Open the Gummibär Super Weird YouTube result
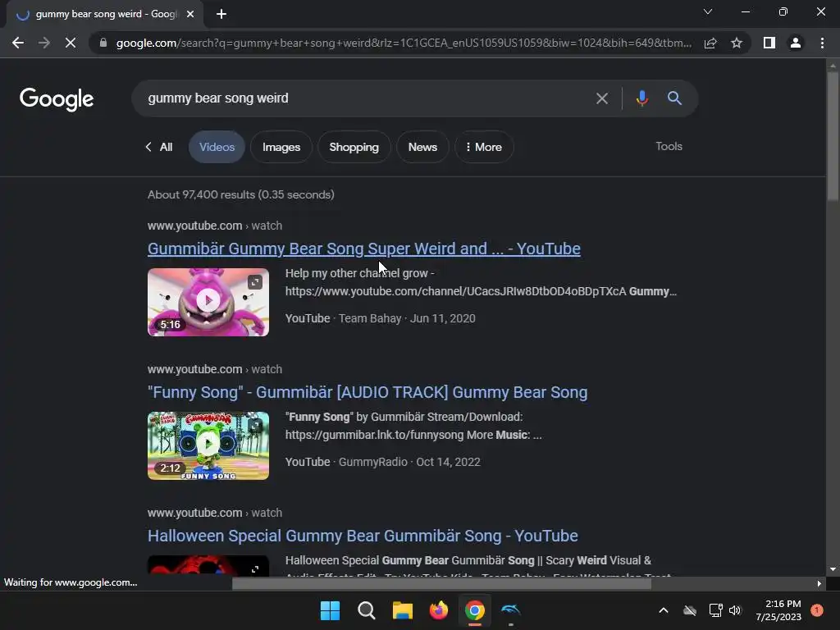The image size is (840, 630). 363,249
